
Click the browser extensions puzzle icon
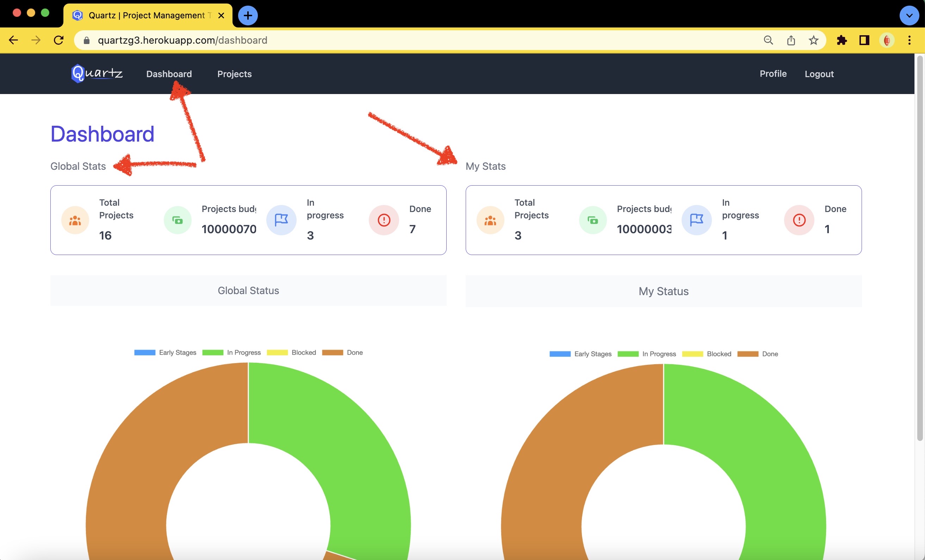tap(842, 40)
